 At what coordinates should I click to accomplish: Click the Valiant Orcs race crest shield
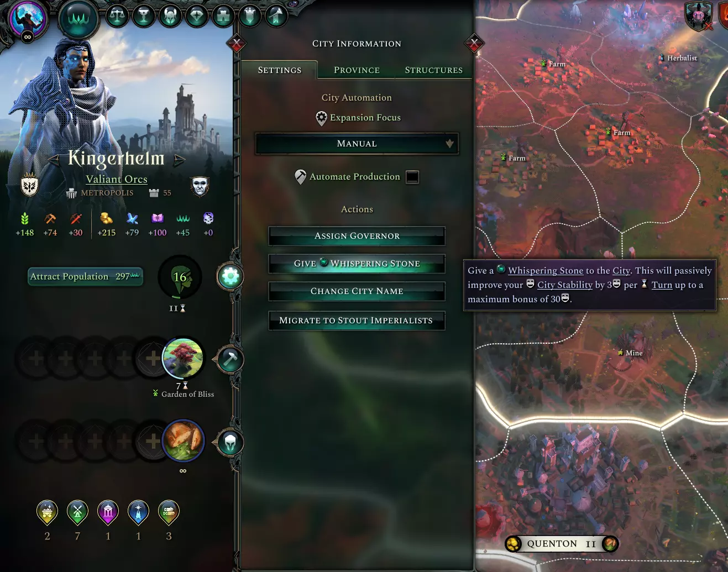(29, 185)
